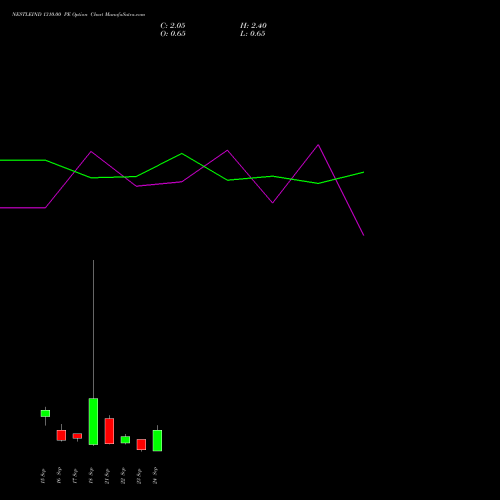
Task: Click the "17 Sep" date axis label
Action: click(75, 476)
